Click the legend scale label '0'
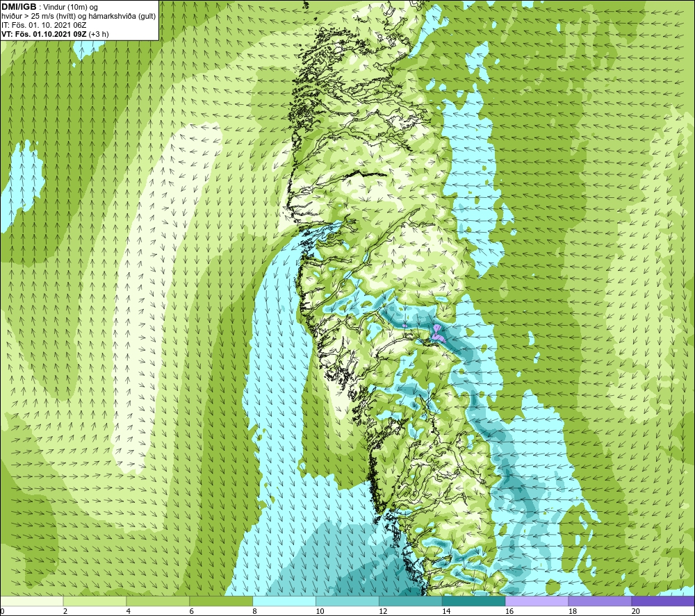The height and width of the screenshot is (616, 695). pos(2,611)
